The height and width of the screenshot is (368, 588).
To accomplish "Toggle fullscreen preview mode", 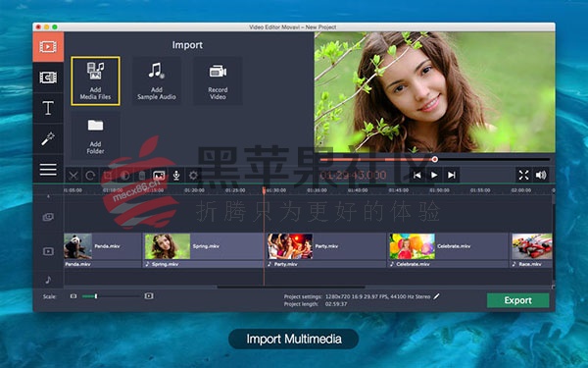I will 523,175.
